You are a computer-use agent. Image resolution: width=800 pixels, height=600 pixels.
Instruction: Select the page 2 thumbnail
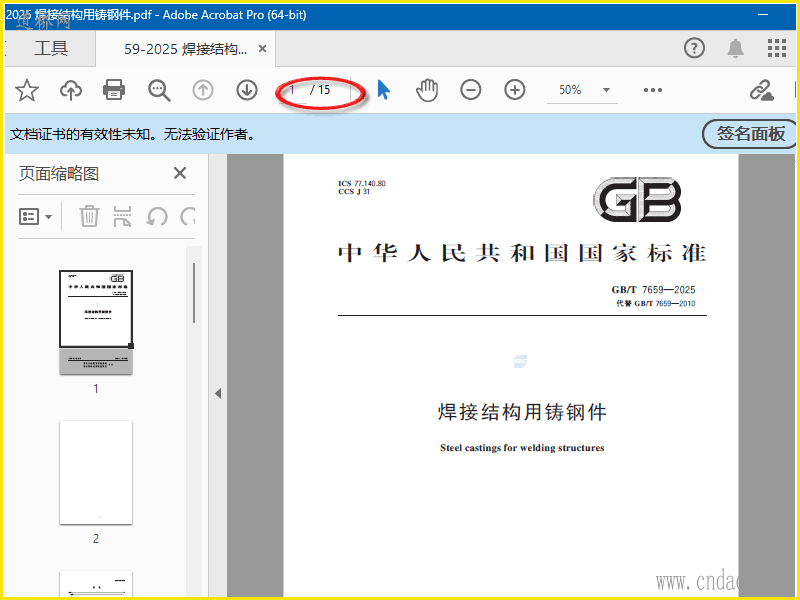tap(96, 472)
